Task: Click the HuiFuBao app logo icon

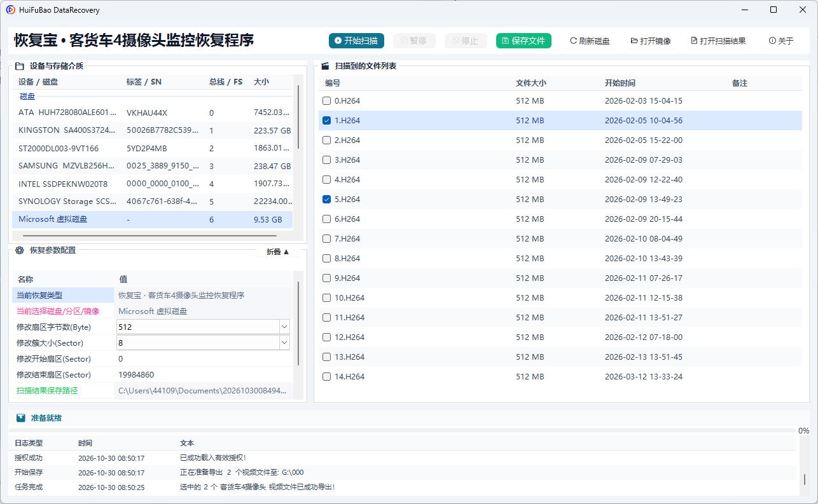Action: coord(11,10)
